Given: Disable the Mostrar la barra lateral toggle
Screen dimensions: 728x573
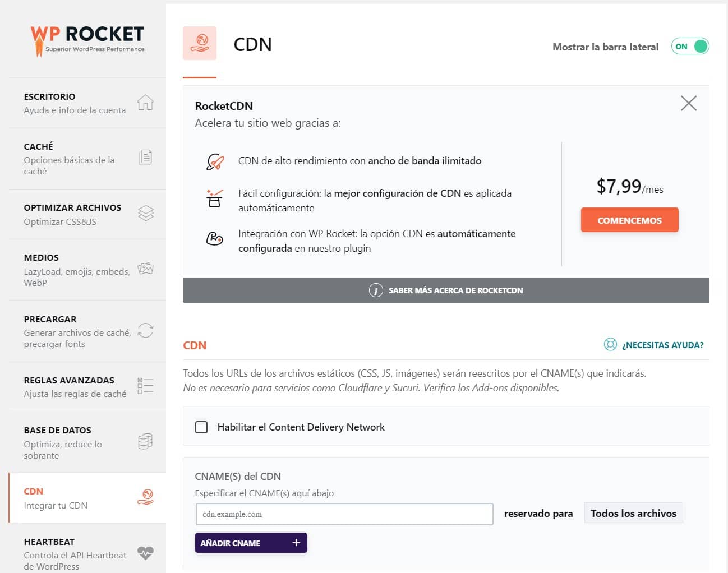Looking at the screenshot, I should tap(689, 46).
